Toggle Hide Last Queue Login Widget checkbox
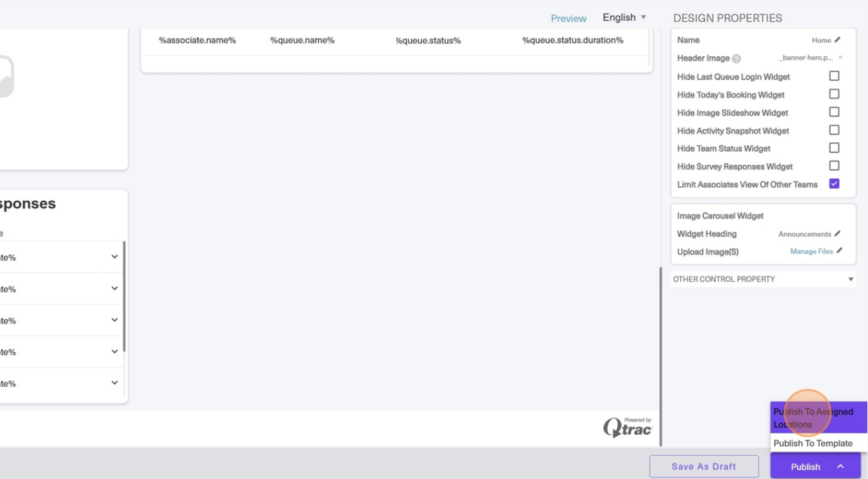868x479 pixels. (x=834, y=76)
